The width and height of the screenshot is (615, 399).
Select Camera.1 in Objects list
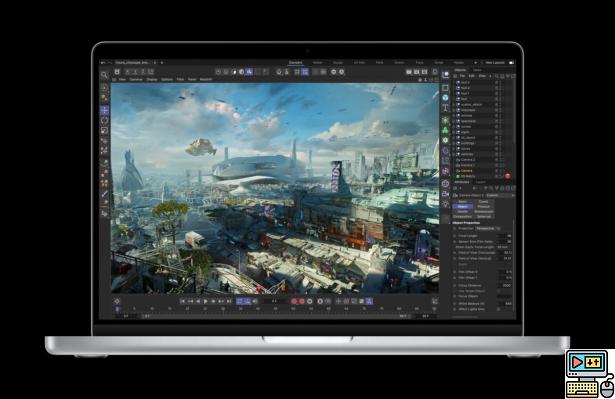point(467,165)
